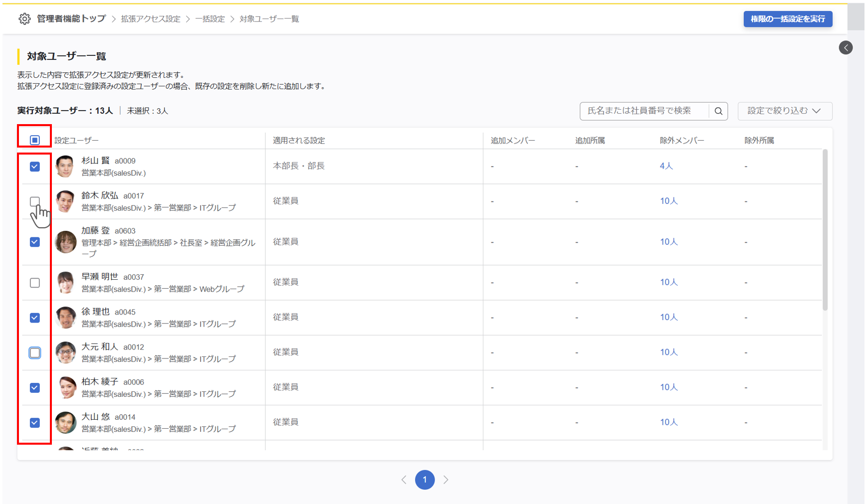The width and height of the screenshot is (866, 504).
Task: Select page 1 in pagination
Action: [425, 480]
